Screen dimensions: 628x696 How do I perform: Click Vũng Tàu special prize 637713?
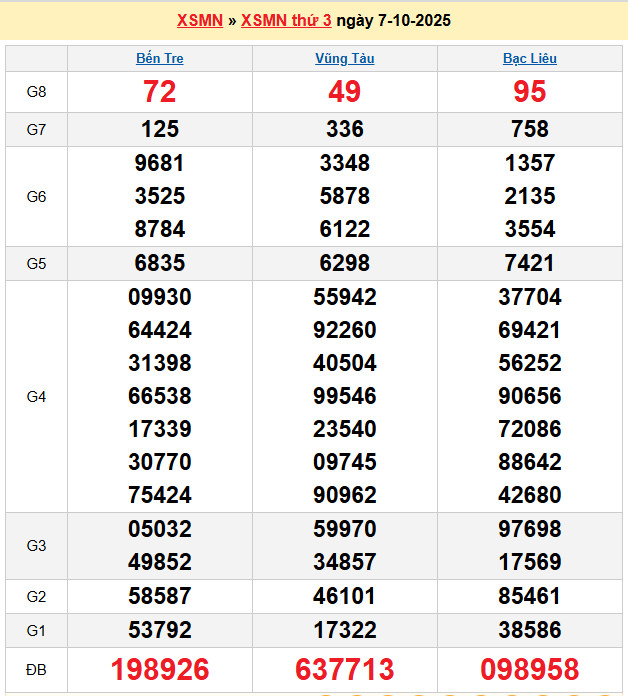[x=344, y=669]
